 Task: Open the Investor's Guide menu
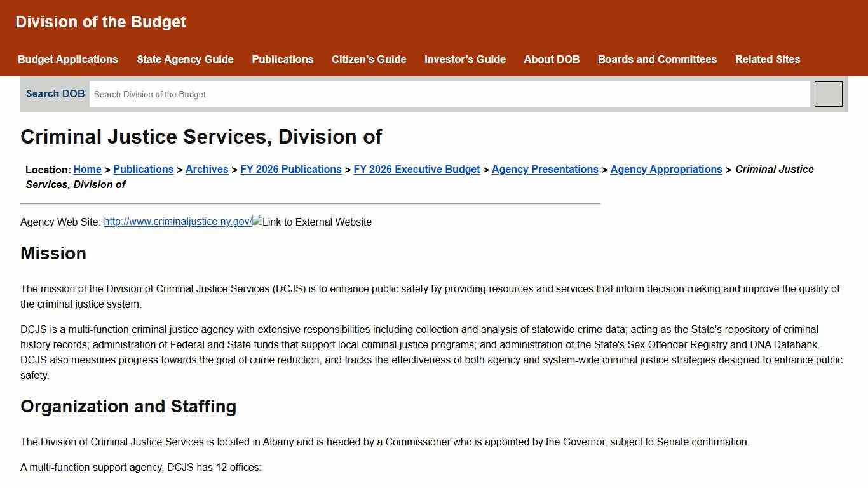[x=465, y=59]
